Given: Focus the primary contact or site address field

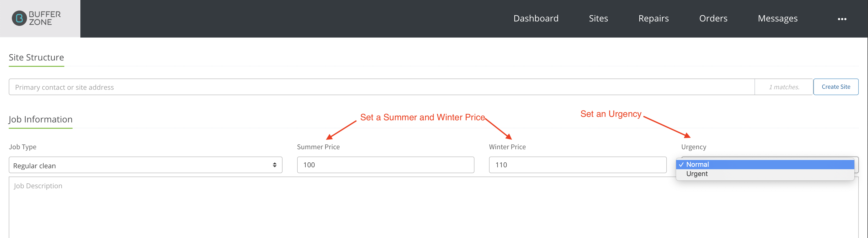Looking at the screenshot, I should click(381, 87).
